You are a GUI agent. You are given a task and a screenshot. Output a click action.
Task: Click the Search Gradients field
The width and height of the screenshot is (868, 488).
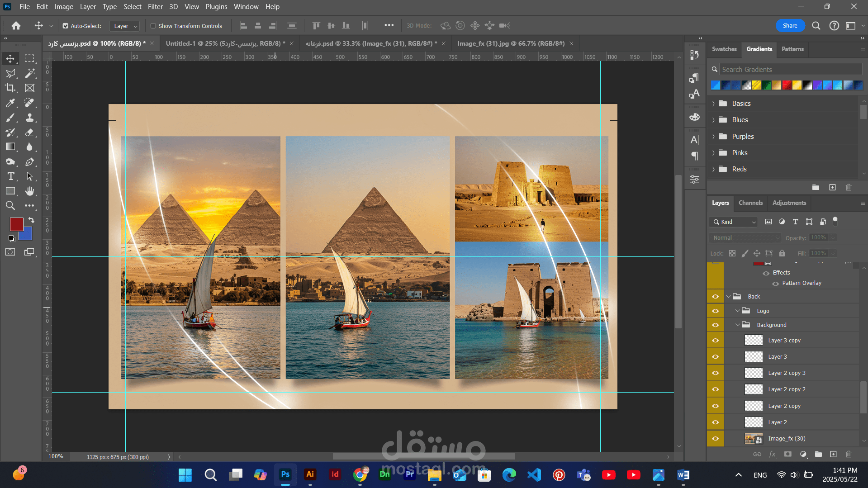click(791, 69)
